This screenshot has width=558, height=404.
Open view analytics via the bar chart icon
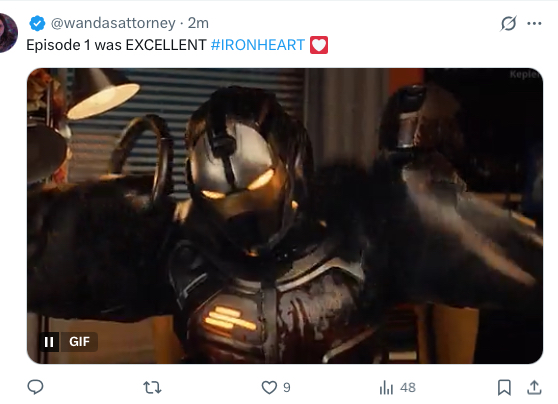[386, 387]
